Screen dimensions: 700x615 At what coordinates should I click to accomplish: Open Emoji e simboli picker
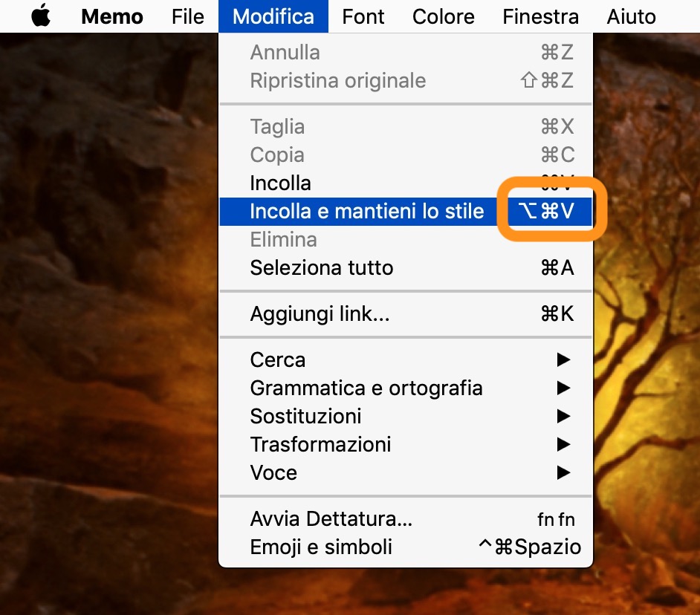[x=321, y=547]
